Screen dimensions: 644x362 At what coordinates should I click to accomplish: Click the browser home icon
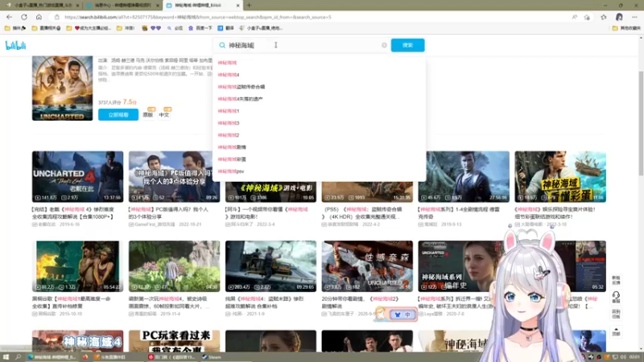39,17
